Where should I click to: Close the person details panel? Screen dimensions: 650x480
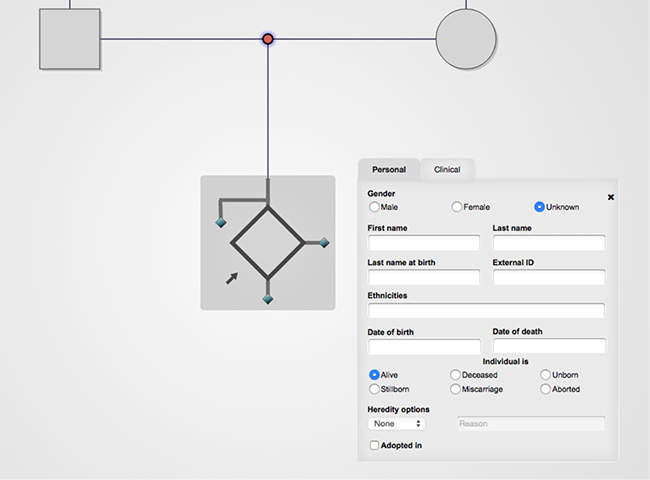[x=611, y=197]
